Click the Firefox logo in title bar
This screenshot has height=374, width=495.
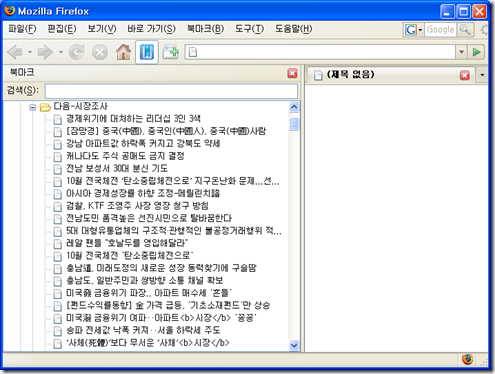(x=10, y=10)
